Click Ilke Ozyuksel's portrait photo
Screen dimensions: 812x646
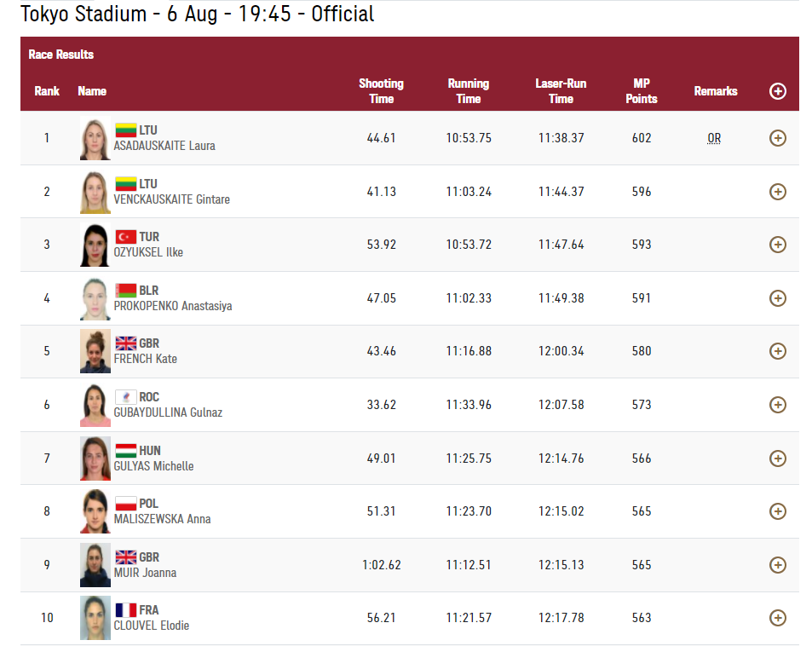(x=95, y=245)
